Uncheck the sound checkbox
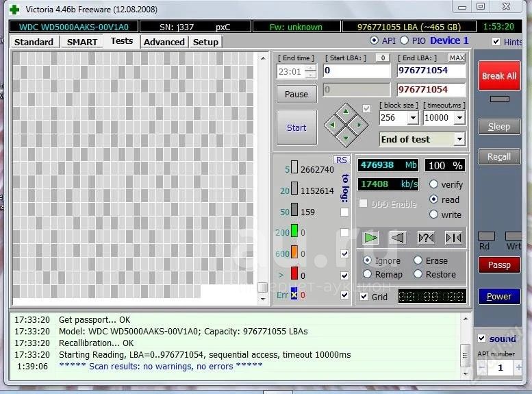 click(x=482, y=338)
